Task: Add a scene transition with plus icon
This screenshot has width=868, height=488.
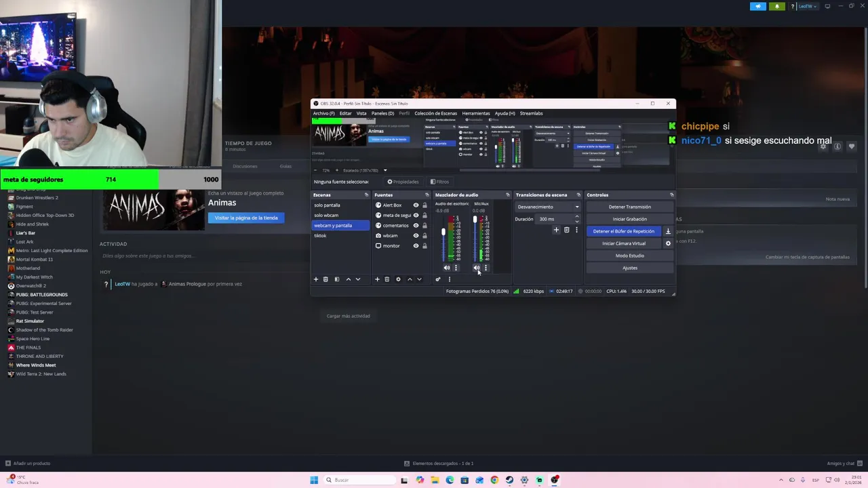Action: [x=556, y=230]
